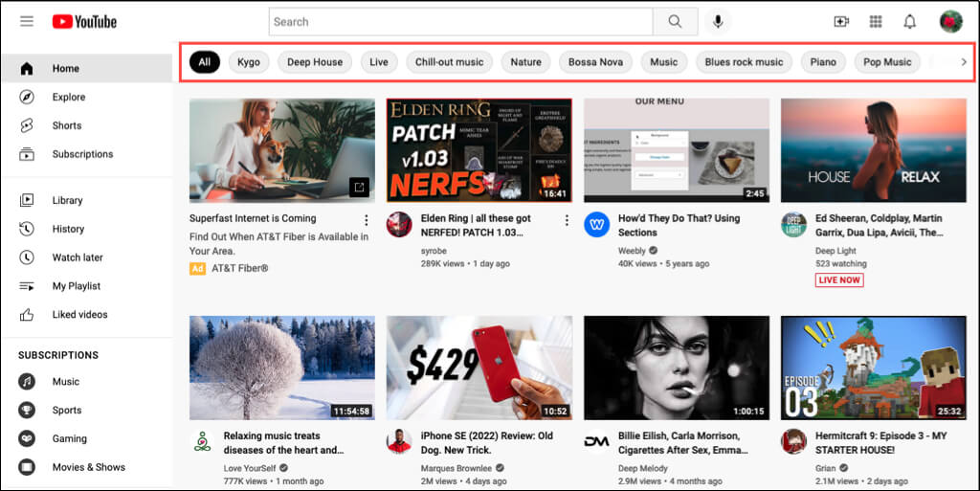Open the Create video camera icon

coord(841,22)
